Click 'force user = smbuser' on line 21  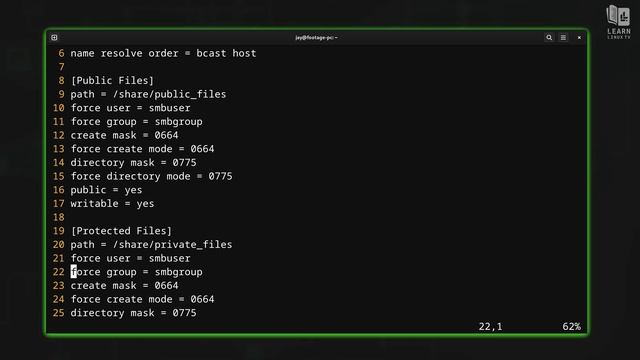pos(130,258)
